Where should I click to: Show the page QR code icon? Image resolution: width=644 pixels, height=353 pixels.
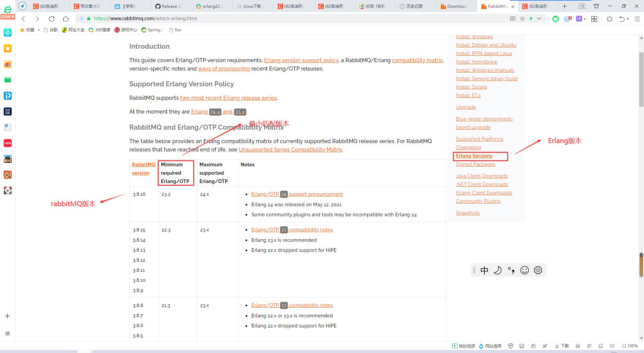pyautogui.click(x=522, y=19)
